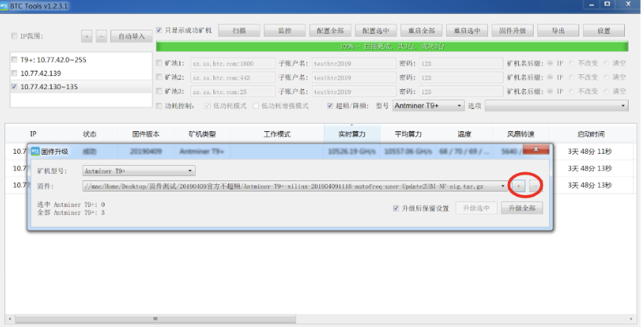The height and width of the screenshot is (327, 644).
Task: Sort by the 启动时间 column header
Action: (591, 134)
